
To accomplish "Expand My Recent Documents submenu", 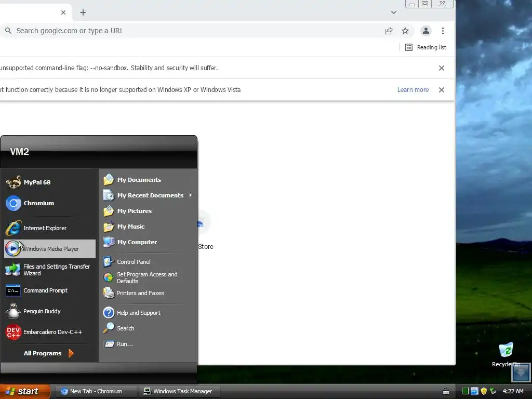I will (148, 195).
